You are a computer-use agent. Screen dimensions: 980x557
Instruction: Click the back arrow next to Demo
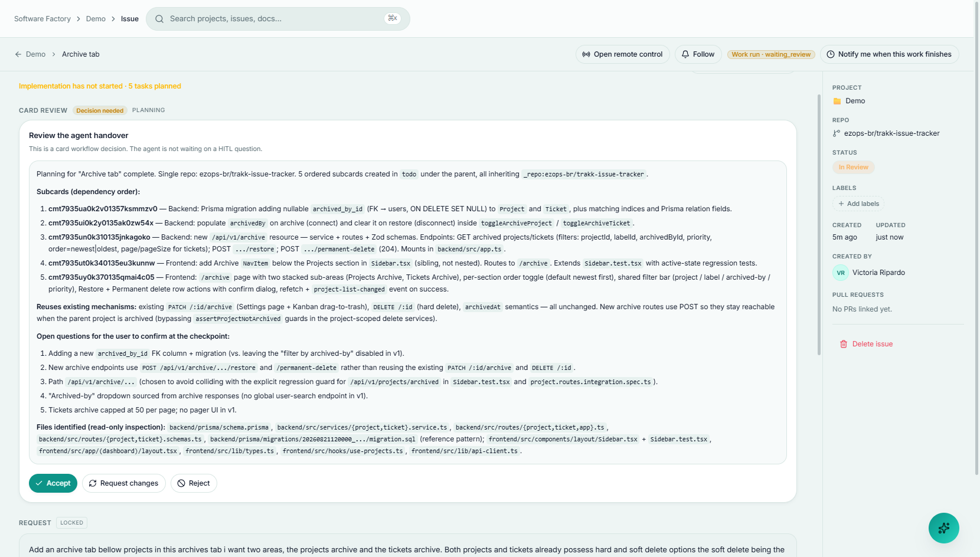tap(18, 54)
